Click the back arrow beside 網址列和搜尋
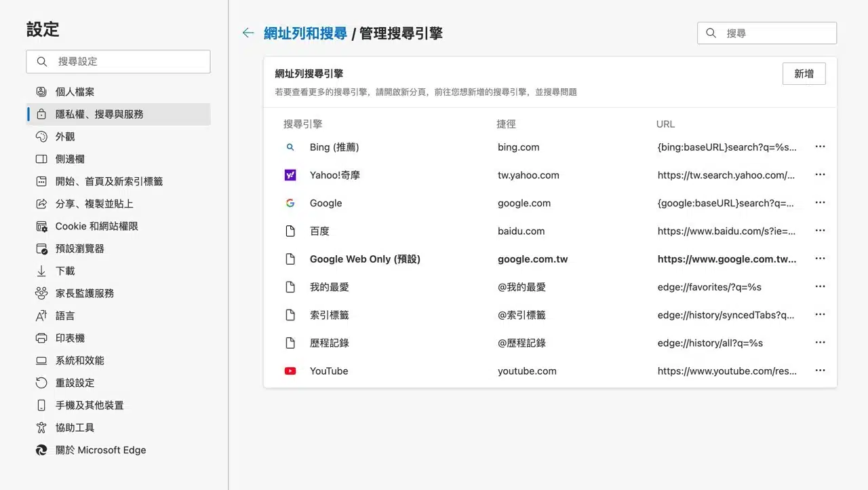868x490 pixels. [248, 33]
